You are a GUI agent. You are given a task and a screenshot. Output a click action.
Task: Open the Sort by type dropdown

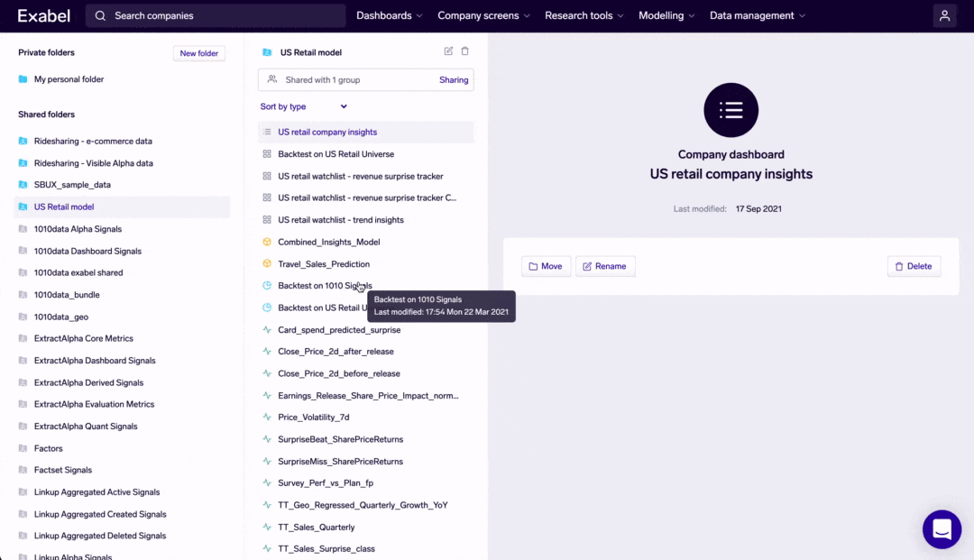[x=303, y=106]
